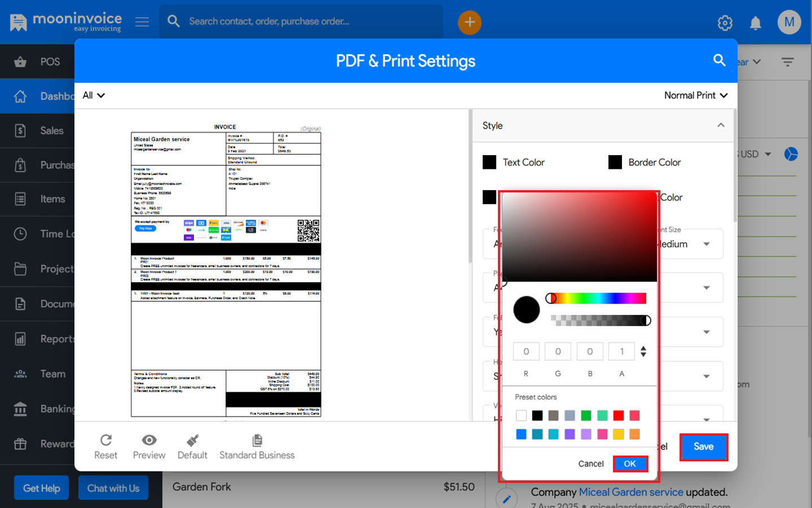Toggle the hamburger menu icon
The image size is (812, 508).
142,22
